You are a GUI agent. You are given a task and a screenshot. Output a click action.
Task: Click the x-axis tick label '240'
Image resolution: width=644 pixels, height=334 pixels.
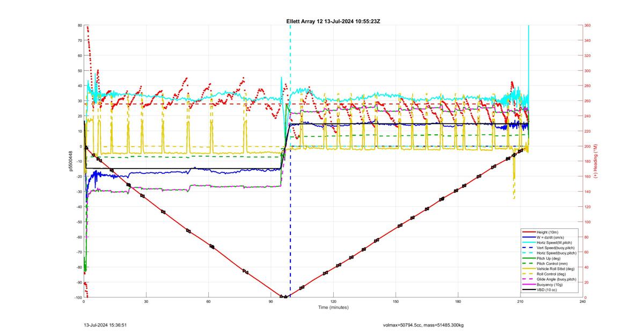coord(583,302)
